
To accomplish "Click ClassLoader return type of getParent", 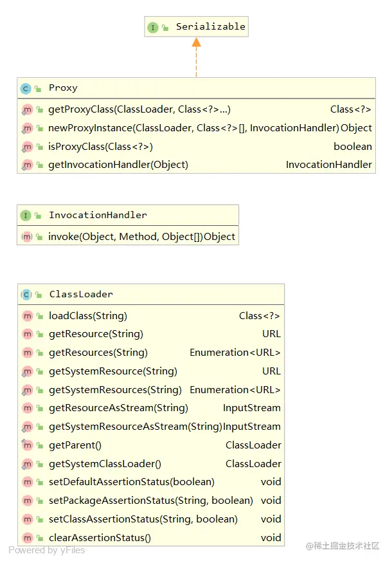I will (254, 446).
